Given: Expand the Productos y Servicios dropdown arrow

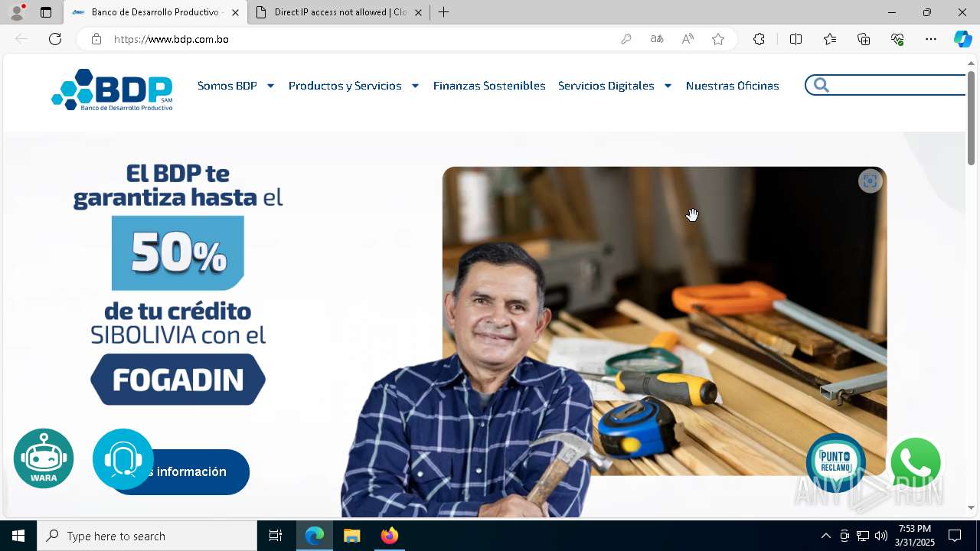Looking at the screenshot, I should [415, 86].
